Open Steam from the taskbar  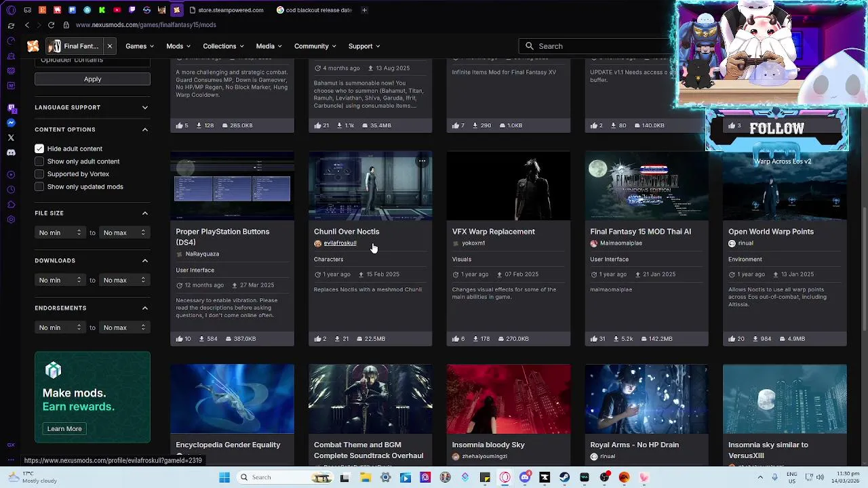click(x=564, y=477)
